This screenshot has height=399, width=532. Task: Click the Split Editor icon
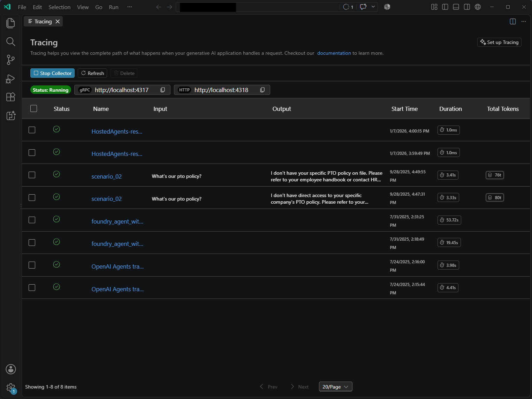[513, 22]
